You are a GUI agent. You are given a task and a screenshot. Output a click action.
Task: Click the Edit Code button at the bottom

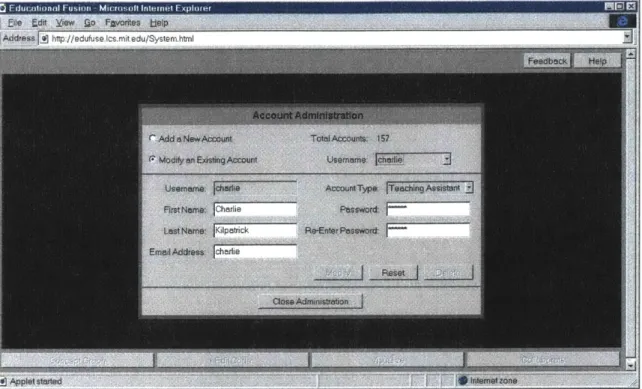232,360
